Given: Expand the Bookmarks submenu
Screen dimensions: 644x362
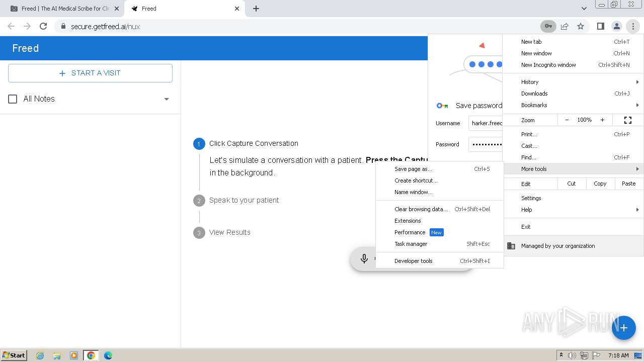Looking at the screenshot, I should click(573, 105).
